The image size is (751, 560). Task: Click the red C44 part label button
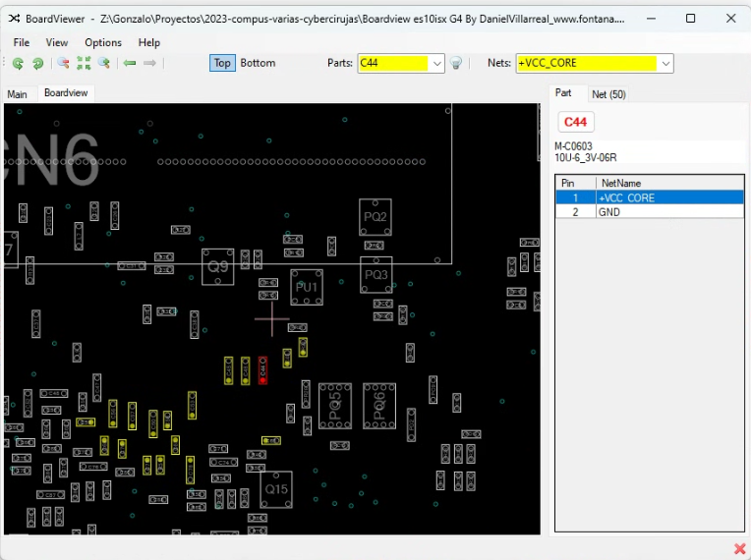[576, 122]
